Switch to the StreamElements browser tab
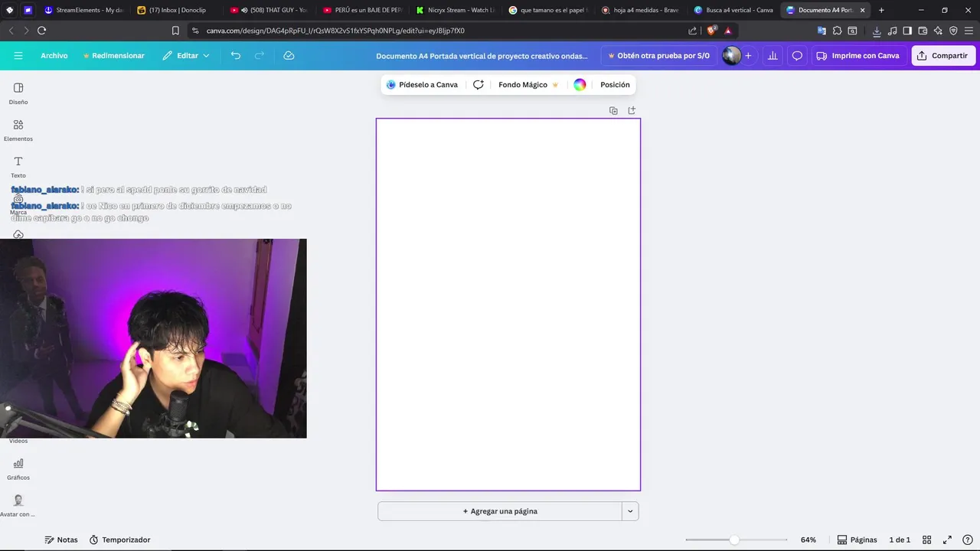The image size is (980, 551). pos(84,10)
